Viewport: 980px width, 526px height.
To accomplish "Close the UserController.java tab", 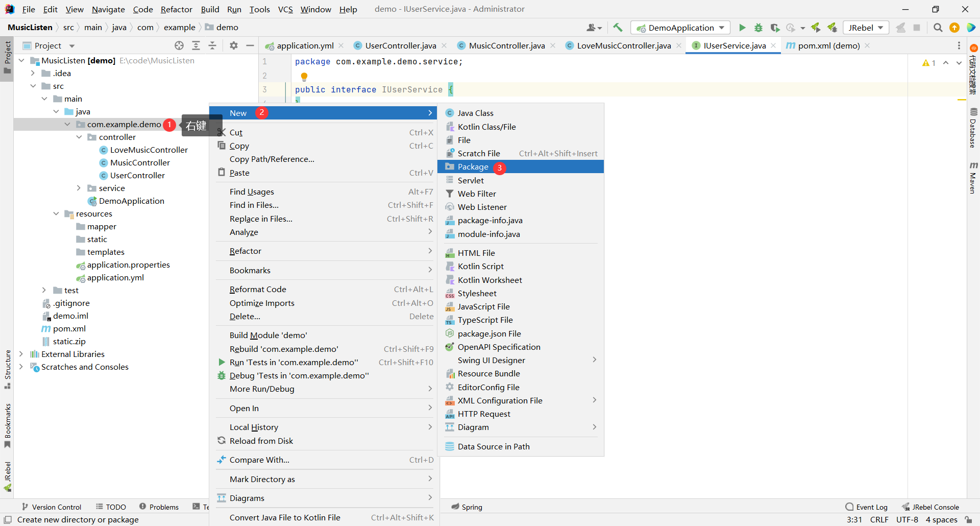I will [x=444, y=45].
